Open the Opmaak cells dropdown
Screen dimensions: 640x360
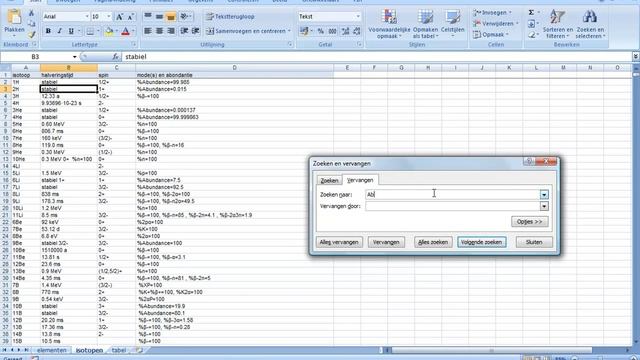point(491,35)
